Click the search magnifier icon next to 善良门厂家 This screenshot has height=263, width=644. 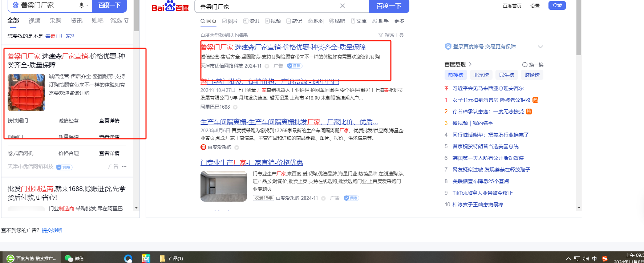pos(73,36)
